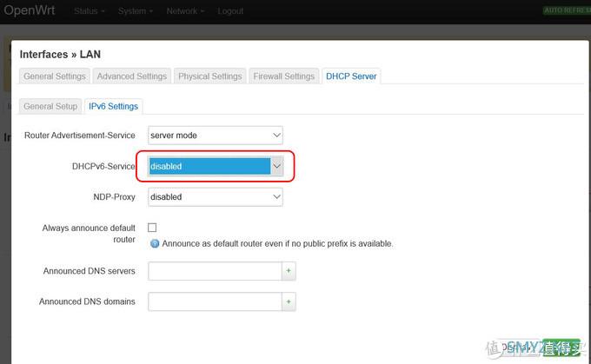
Task: Focus the Announced DNS domains field
Action: point(215,301)
